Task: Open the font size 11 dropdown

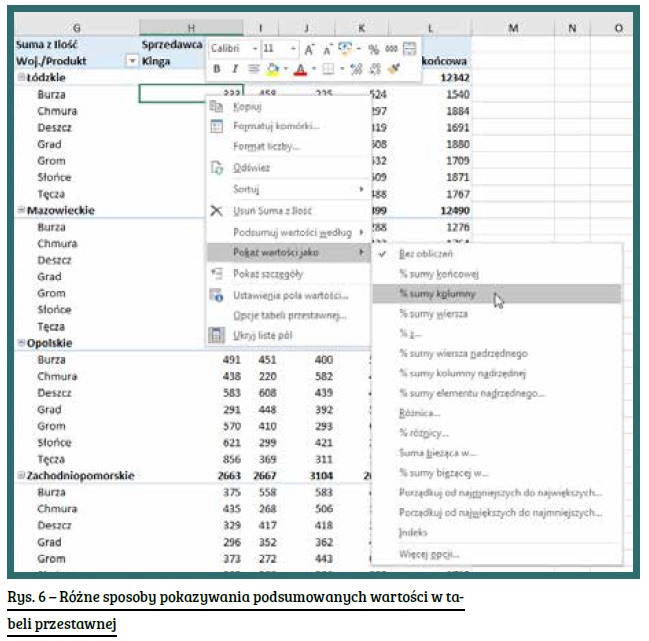Action: coord(293,49)
